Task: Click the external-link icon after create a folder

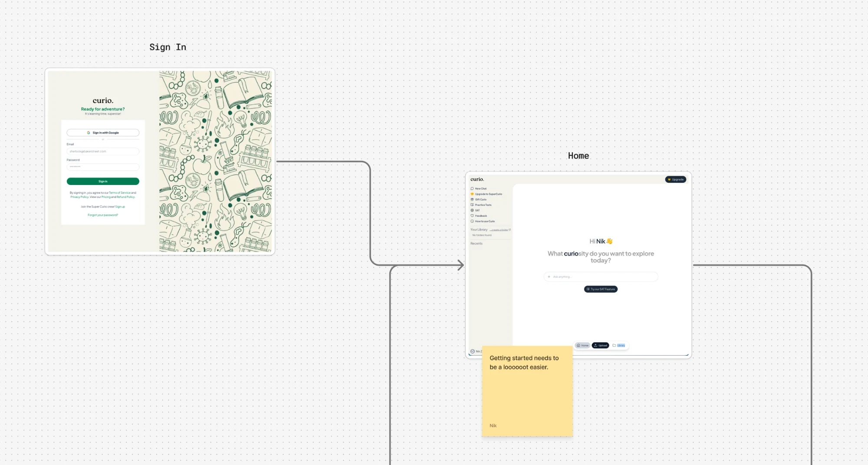Action: [510, 230]
